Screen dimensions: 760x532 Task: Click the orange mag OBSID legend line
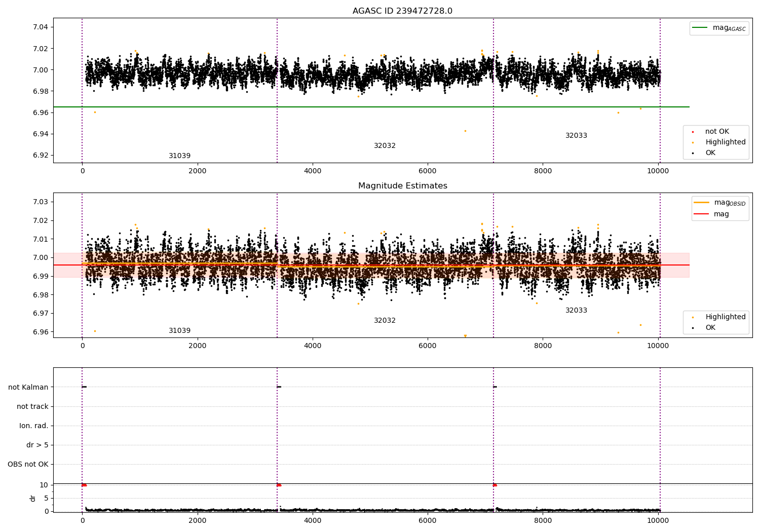click(702, 203)
